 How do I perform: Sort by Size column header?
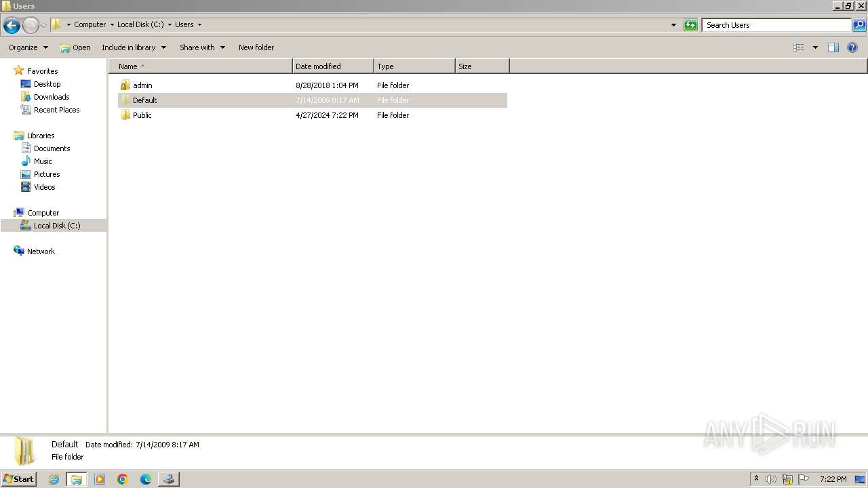coord(482,66)
